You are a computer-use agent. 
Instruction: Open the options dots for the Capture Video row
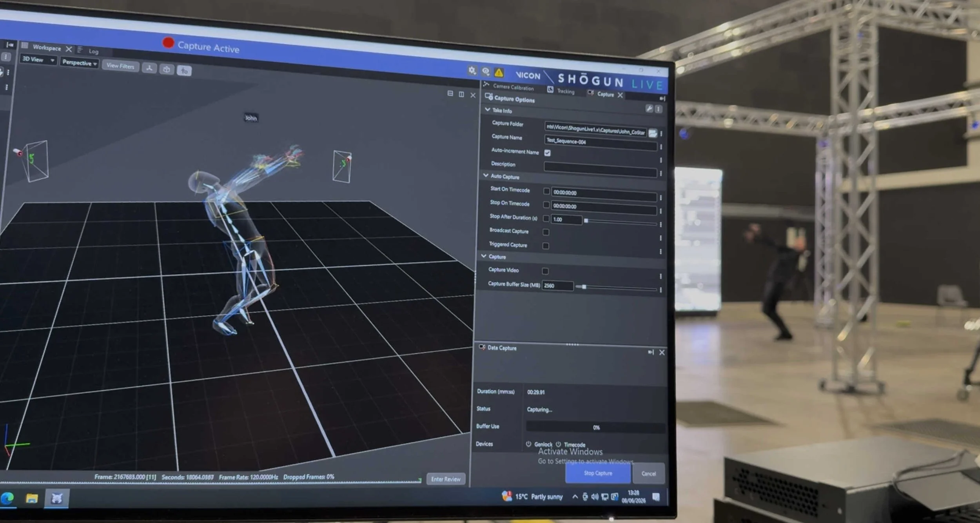click(x=661, y=277)
